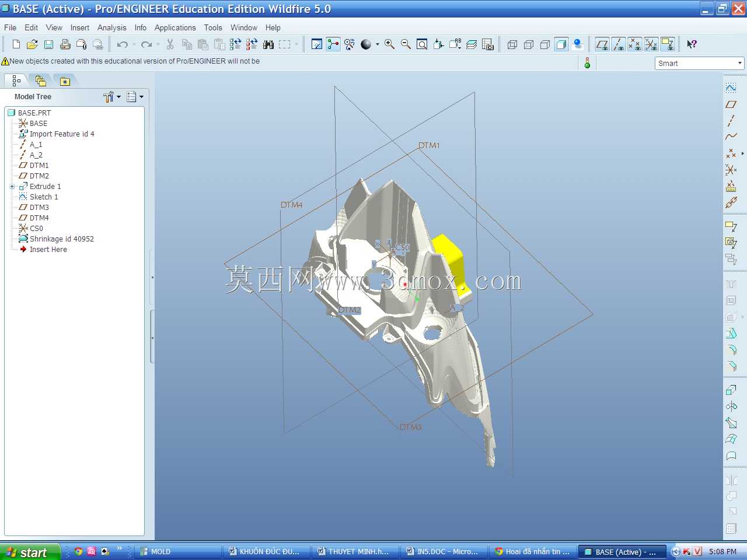Select the Extrude tool in right toolbar

coord(731,390)
